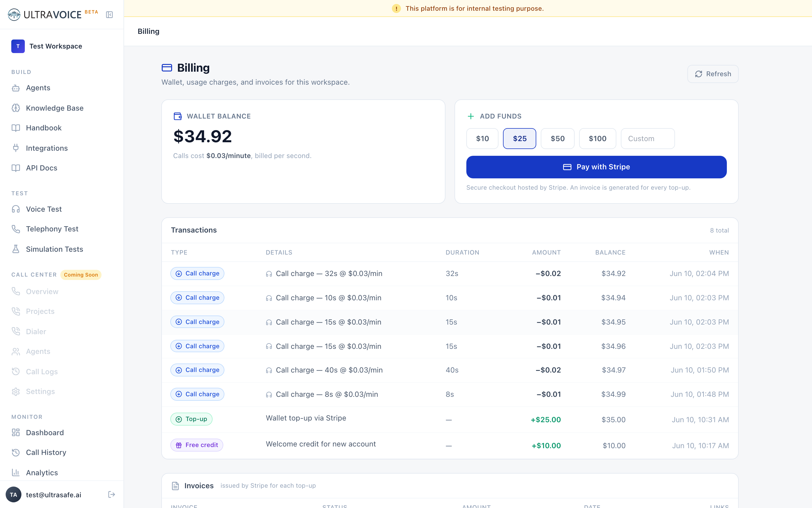Click 'Jun 10, 01:50 PM' timestamp

click(x=700, y=370)
